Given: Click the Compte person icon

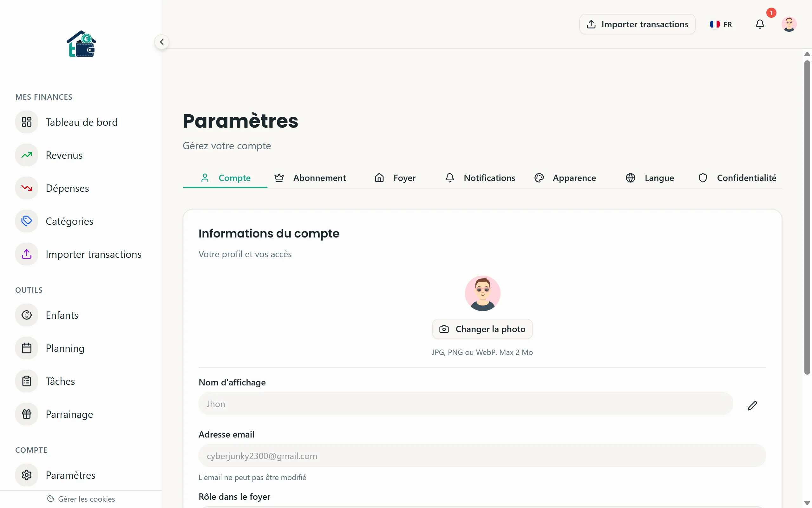Looking at the screenshot, I should click(205, 178).
